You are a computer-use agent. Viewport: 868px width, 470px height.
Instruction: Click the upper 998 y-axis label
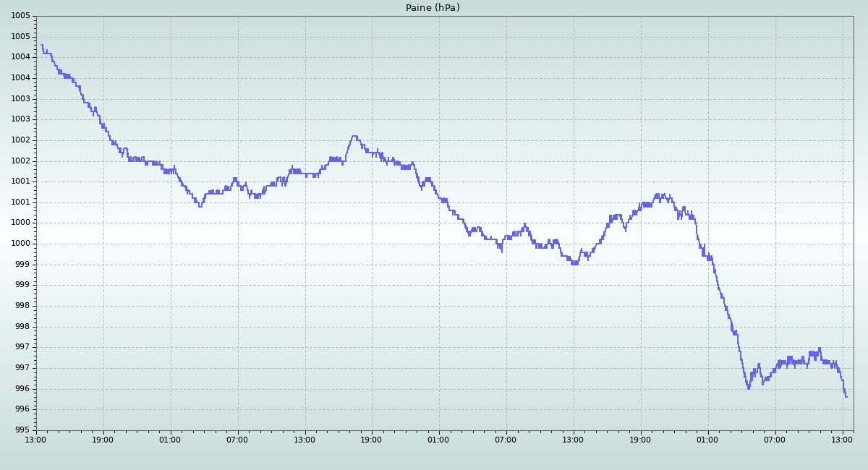click(x=20, y=306)
